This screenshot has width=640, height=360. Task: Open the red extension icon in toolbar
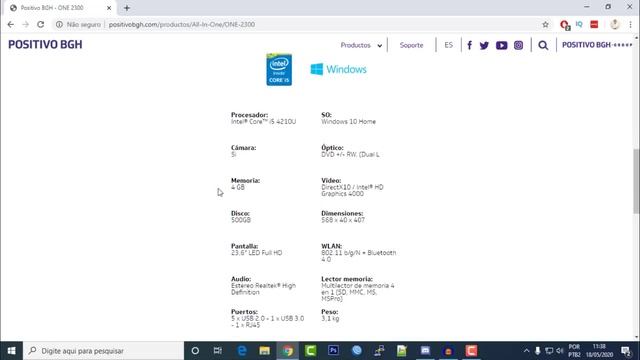(565, 25)
